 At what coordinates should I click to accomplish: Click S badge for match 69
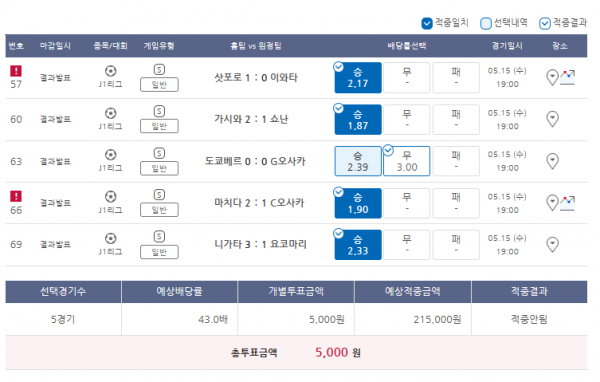point(159,236)
